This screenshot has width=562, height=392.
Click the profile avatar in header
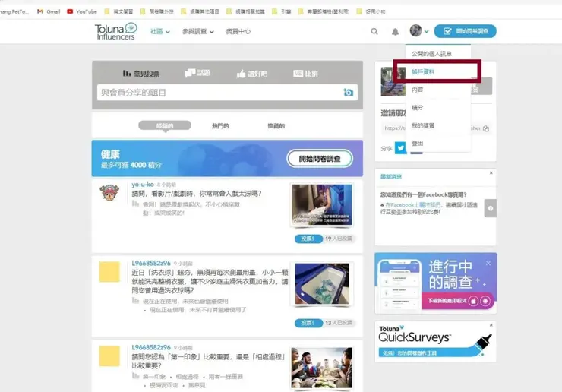pyautogui.click(x=415, y=30)
